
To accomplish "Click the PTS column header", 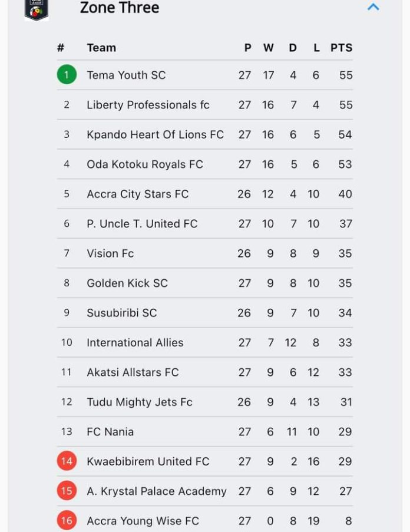I will point(342,48).
